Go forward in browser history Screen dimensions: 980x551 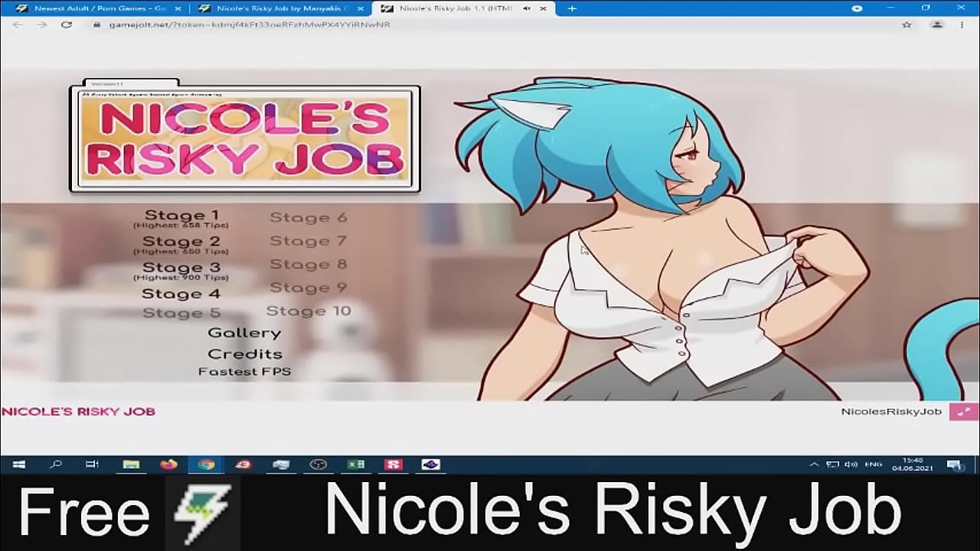coord(42,24)
